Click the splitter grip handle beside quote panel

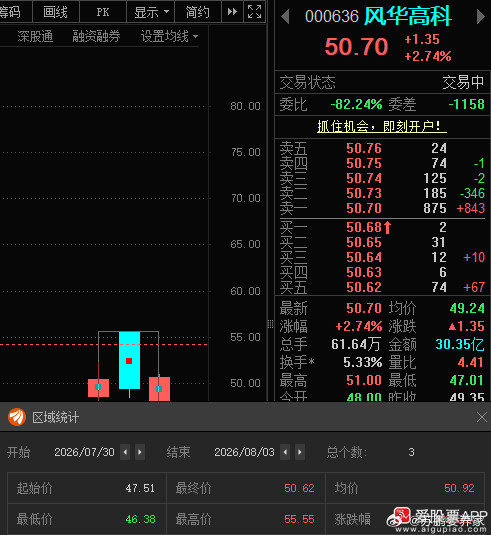tap(270, 324)
